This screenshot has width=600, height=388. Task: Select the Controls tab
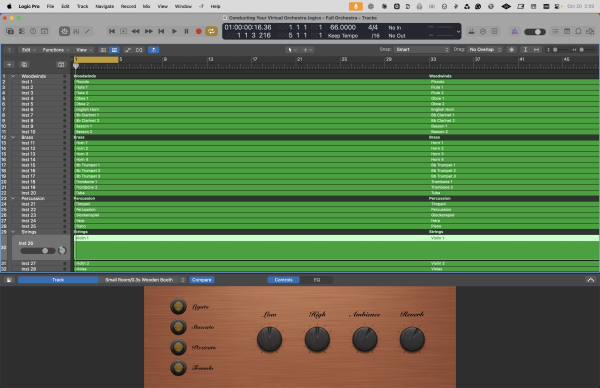(x=284, y=280)
